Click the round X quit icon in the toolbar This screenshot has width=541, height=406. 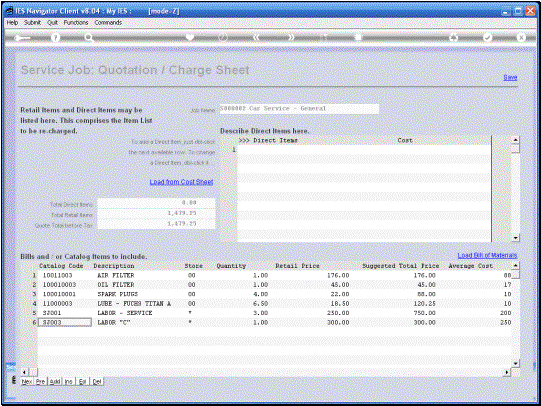(x=521, y=37)
